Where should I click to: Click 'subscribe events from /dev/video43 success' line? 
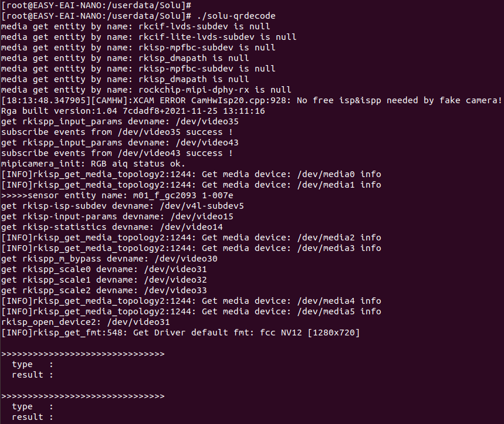coord(117,153)
